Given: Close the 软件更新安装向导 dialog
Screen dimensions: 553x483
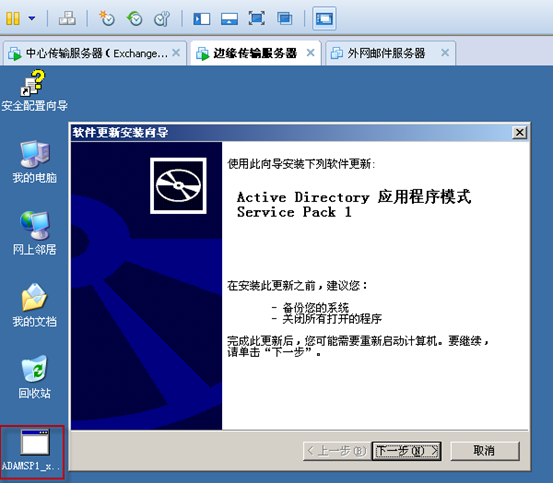Looking at the screenshot, I should [519, 133].
